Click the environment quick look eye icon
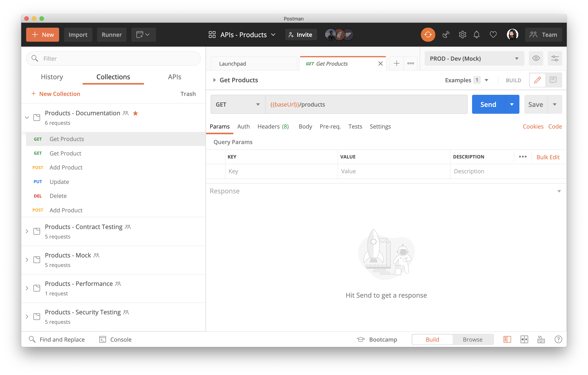Image resolution: width=588 pixels, height=375 pixels. pos(536,58)
